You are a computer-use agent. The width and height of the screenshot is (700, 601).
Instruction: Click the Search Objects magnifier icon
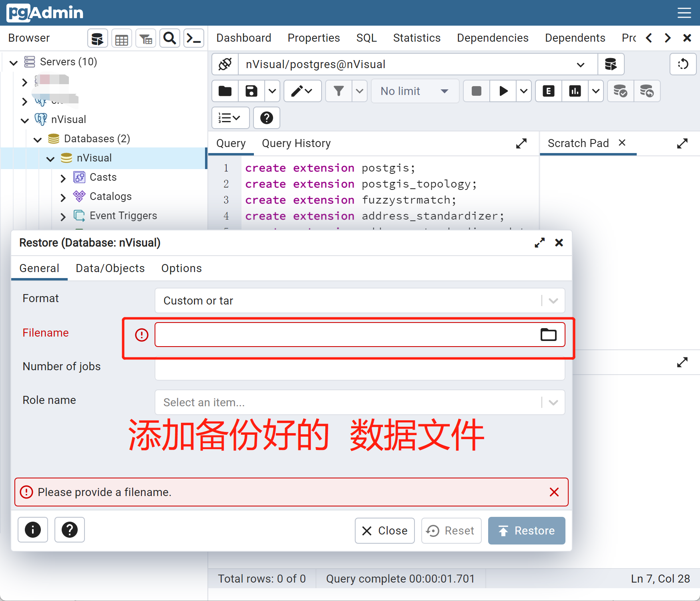170,38
